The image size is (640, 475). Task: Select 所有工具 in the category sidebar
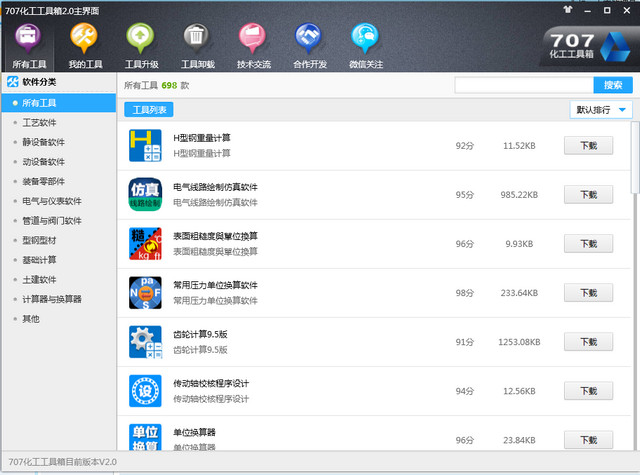[x=59, y=103]
